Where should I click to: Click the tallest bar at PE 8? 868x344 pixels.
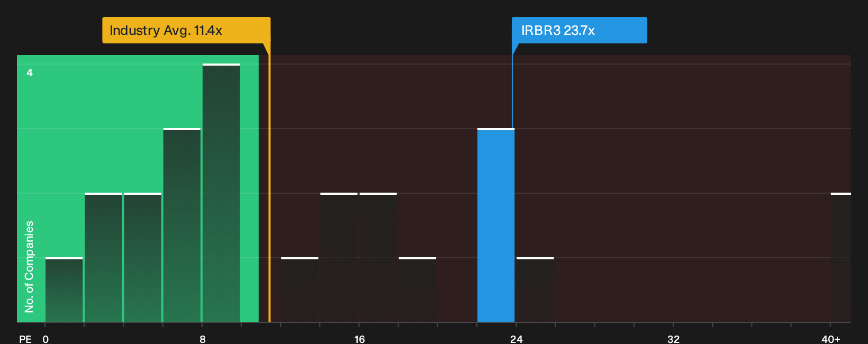(x=221, y=193)
